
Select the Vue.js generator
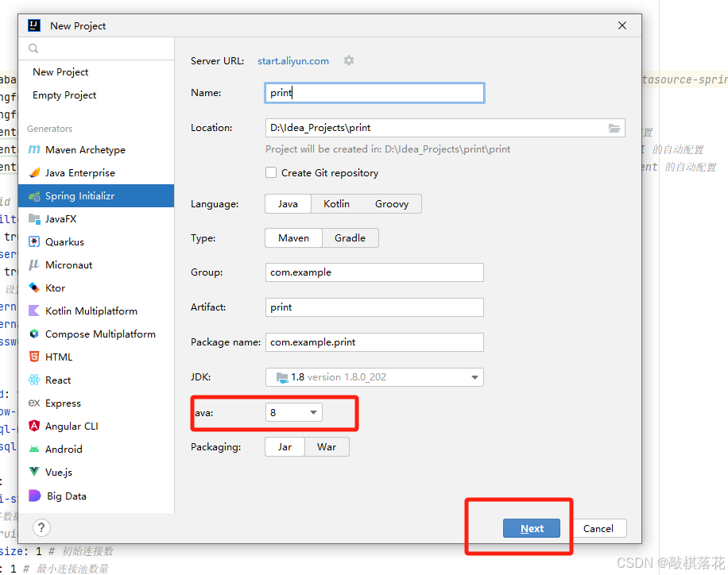click(57, 472)
